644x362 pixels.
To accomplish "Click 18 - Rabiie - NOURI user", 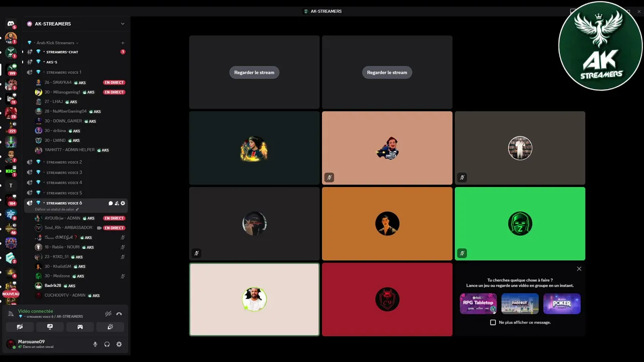I will tap(80, 247).
